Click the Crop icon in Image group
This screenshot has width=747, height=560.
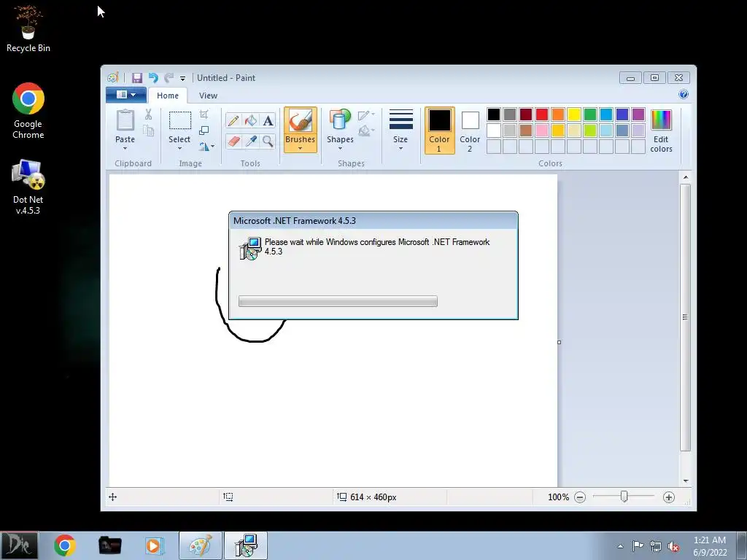click(x=204, y=114)
